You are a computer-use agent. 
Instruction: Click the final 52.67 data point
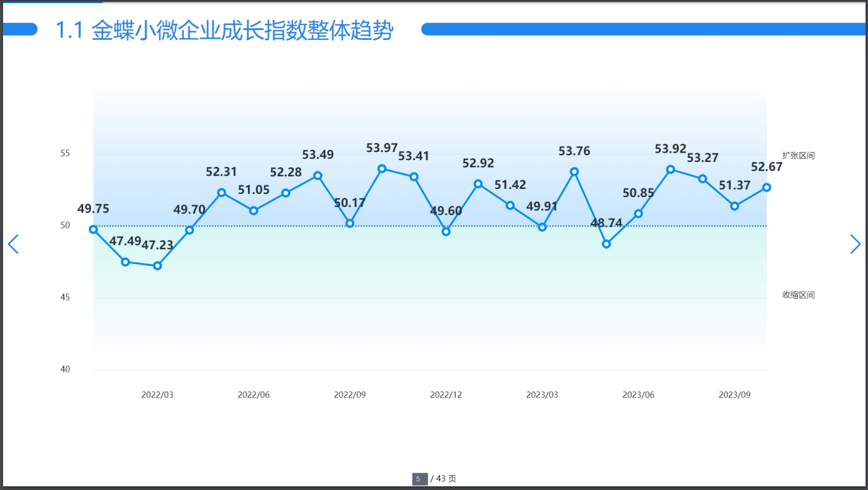pos(766,187)
